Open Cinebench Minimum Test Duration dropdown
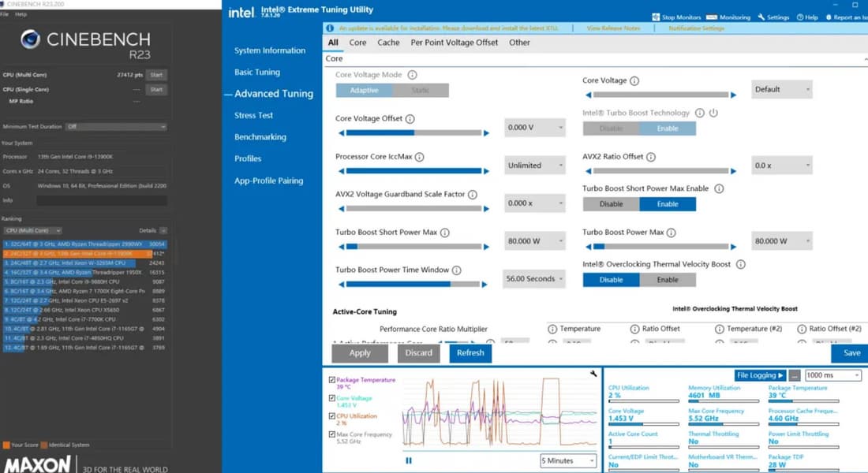The height and width of the screenshot is (473, 868). pyautogui.click(x=116, y=127)
